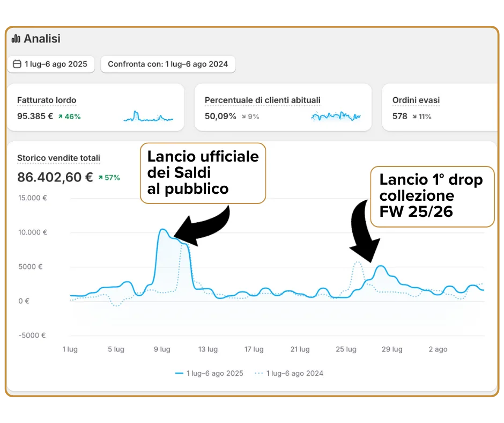Screen dimensions: 504x423
Task: Click the 9% decrease indicator
Action: click(250, 116)
